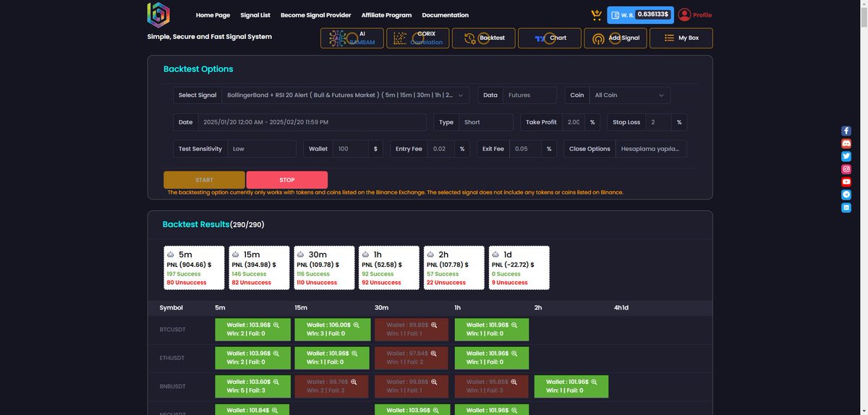Open Signal List menu item

click(255, 15)
